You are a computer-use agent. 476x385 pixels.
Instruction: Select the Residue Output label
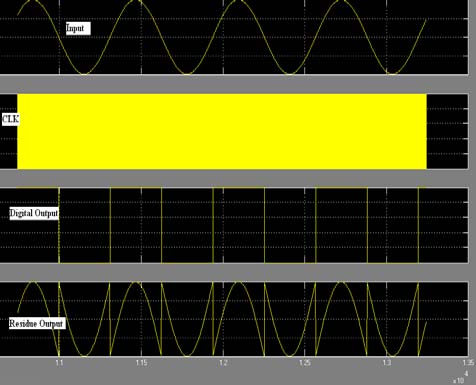[x=37, y=323]
